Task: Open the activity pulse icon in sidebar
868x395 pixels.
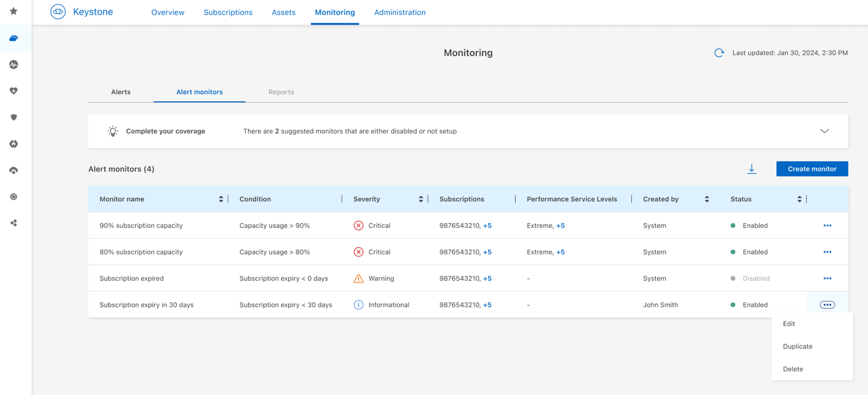Action: [x=14, y=65]
